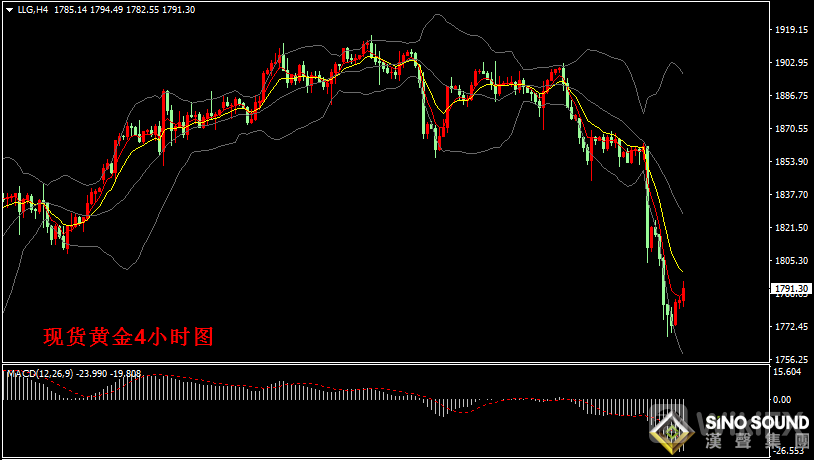Click the 1837.70 price axis label
Screen dimensions: 814x460
[x=791, y=195]
